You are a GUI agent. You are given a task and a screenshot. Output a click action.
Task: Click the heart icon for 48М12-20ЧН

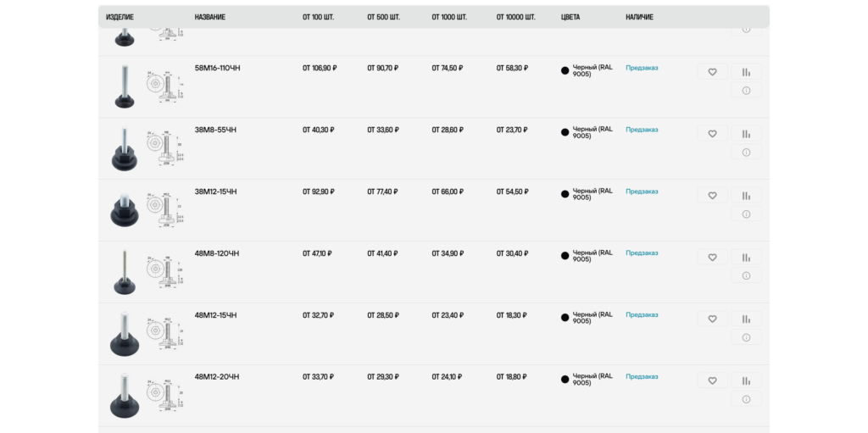click(712, 380)
